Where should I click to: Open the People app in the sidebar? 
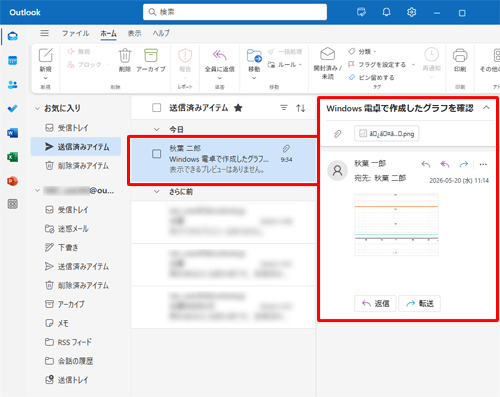click(13, 85)
